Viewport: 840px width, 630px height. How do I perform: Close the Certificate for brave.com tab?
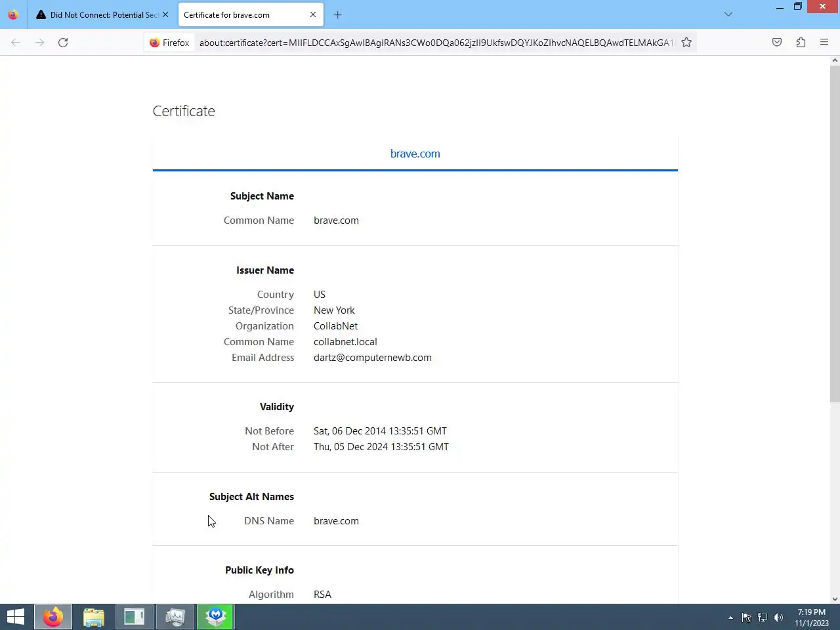click(x=313, y=14)
